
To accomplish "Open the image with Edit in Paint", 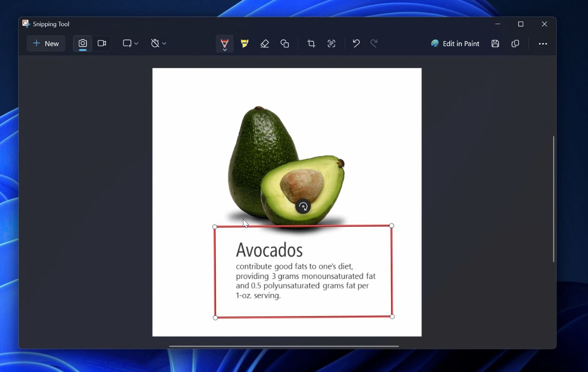I will pyautogui.click(x=455, y=44).
